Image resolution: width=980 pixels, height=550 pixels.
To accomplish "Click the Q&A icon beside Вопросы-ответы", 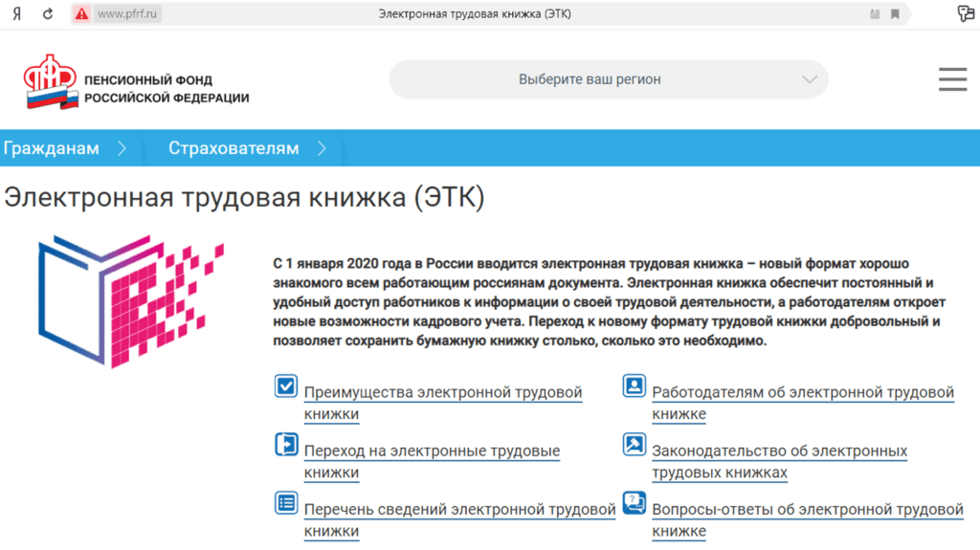I will (634, 502).
